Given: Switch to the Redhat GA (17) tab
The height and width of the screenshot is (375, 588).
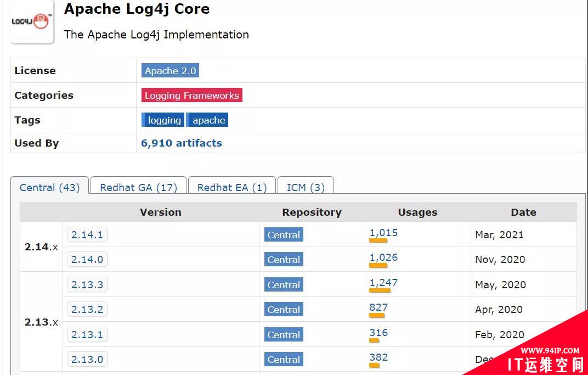Looking at the screenshot, I should [x=138, y=187].
